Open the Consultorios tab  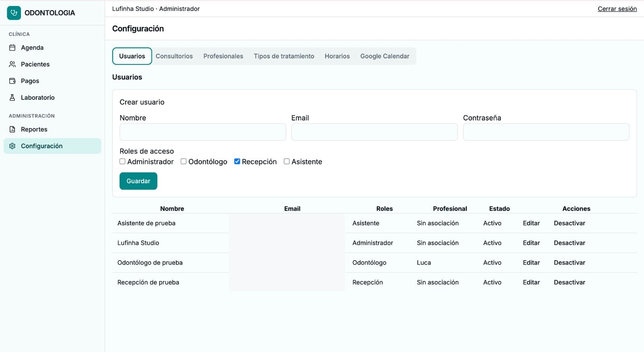click(x=174, y=56)
